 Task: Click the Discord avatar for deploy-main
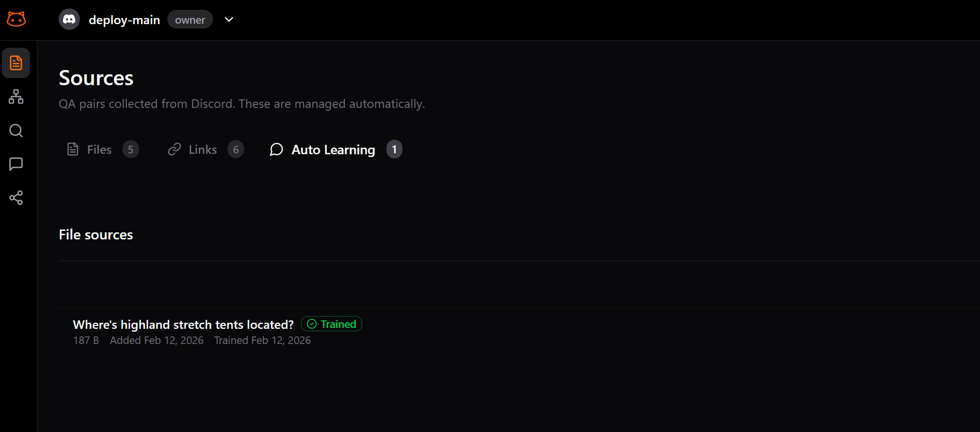pyautogui.click(x=69, y=19)
